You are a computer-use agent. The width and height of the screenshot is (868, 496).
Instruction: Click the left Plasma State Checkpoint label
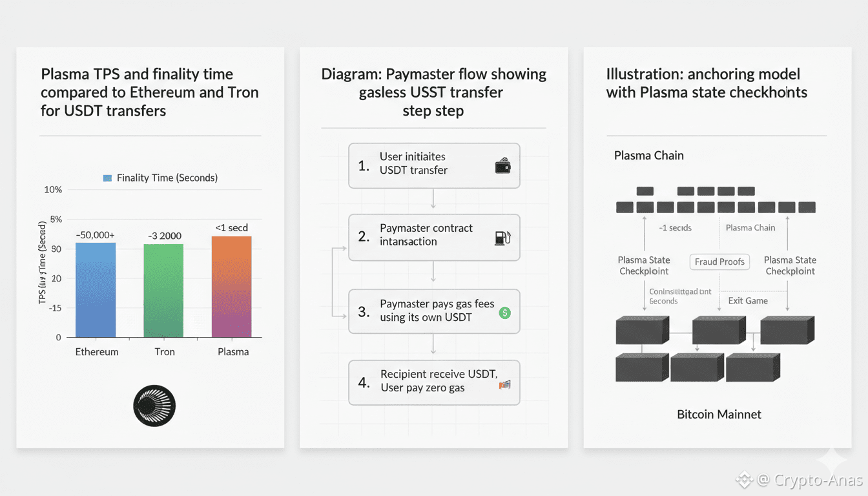[x=644, y=265]
